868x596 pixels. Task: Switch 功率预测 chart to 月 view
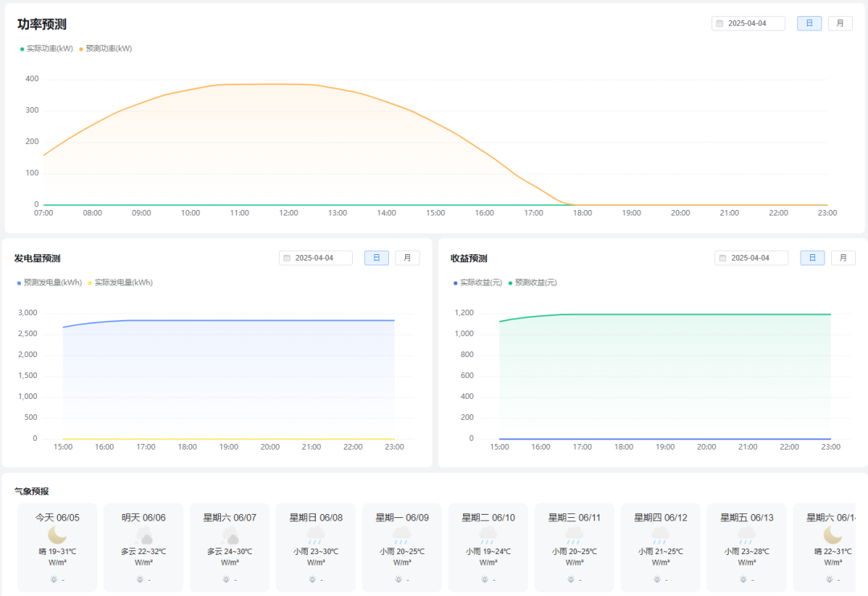click(x=840, y=23)
